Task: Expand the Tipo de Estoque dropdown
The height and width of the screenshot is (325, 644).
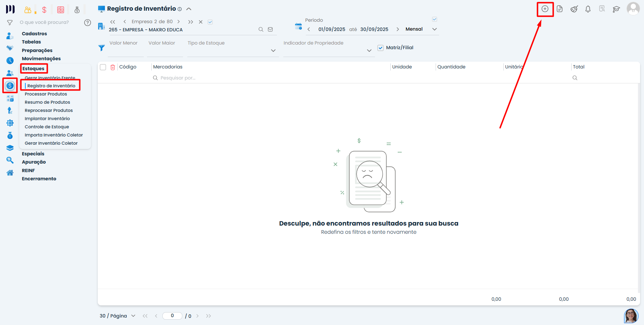Action: (x=273, y=51)
